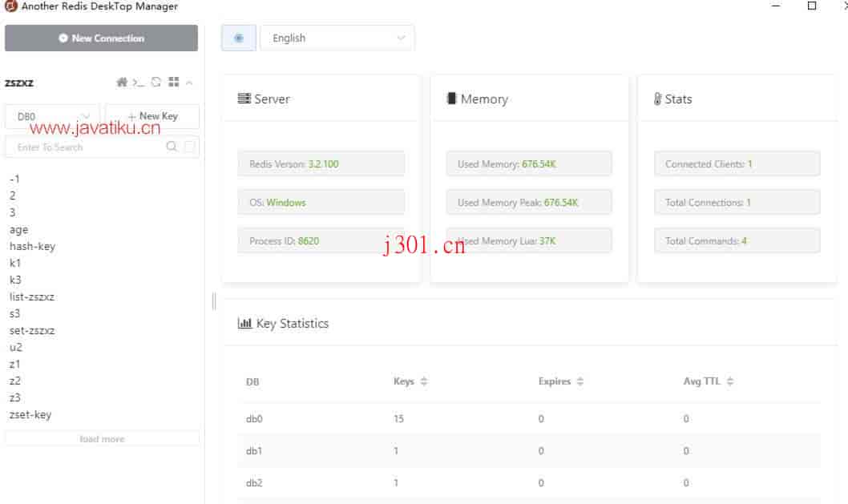848x504 pixels.
Task: Open the settings gear button
Action: pos(239,38)
